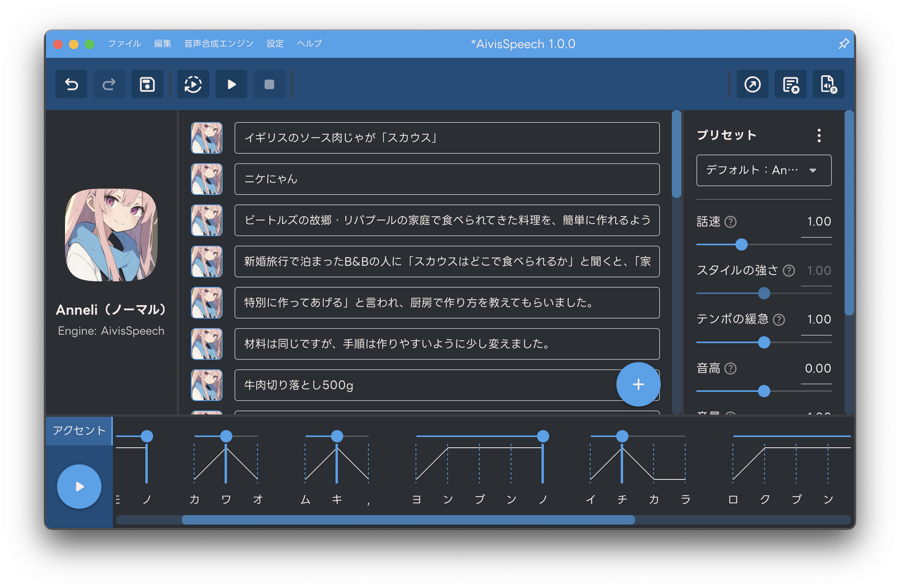Click the continuous playback circular icon
The height and width of the screenshot is (588, 900).
193,84
